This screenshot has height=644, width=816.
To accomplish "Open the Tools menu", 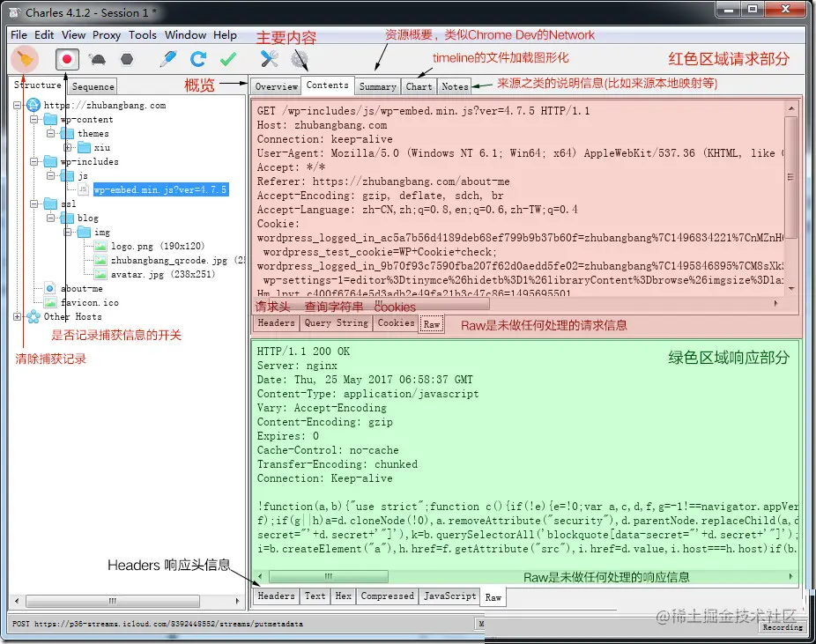I will click(143, 35).
